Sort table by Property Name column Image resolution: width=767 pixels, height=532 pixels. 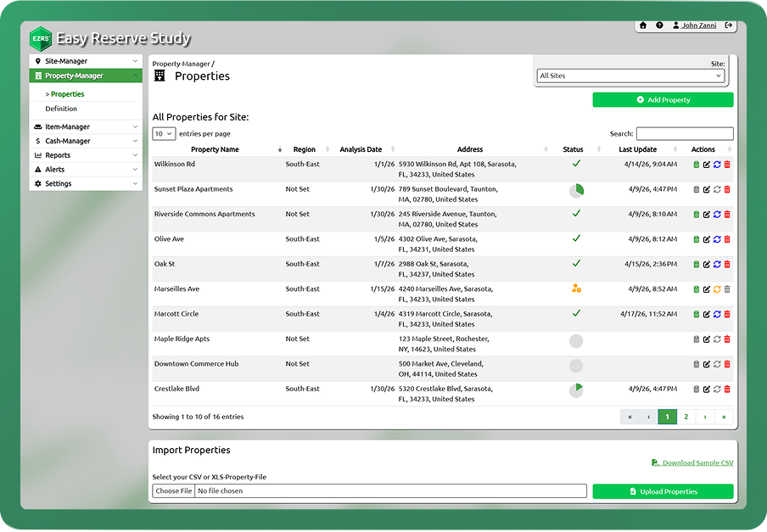coord(216,149)
